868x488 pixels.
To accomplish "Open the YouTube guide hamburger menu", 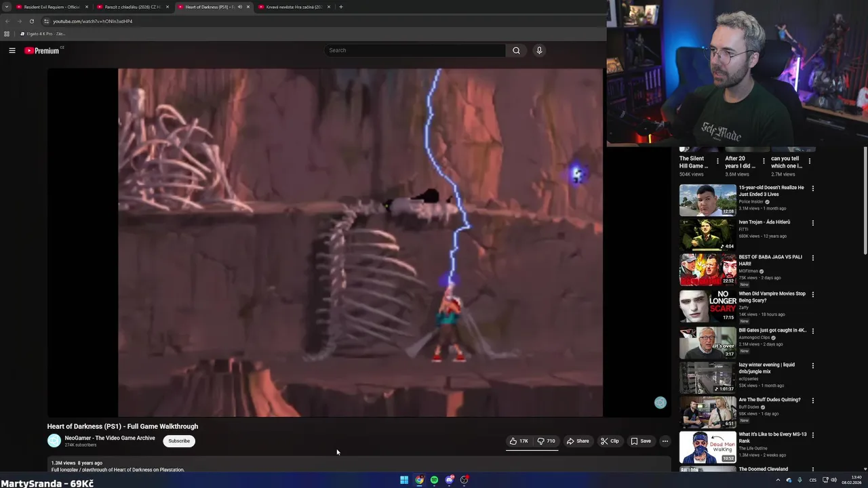I will pos(12,50).
